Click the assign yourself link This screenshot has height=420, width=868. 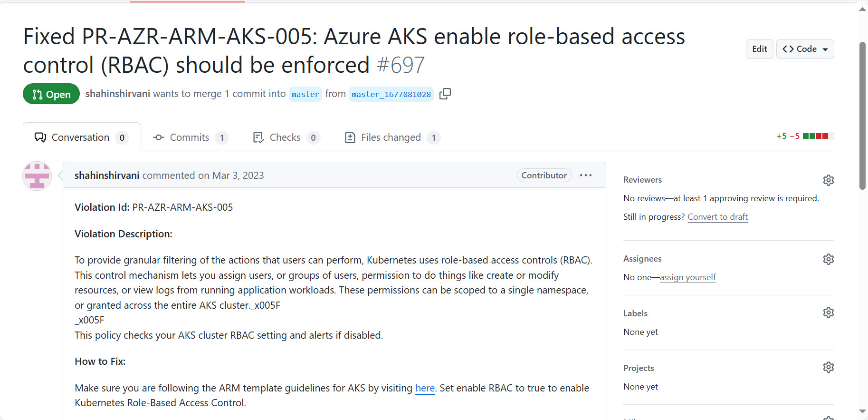687,277
